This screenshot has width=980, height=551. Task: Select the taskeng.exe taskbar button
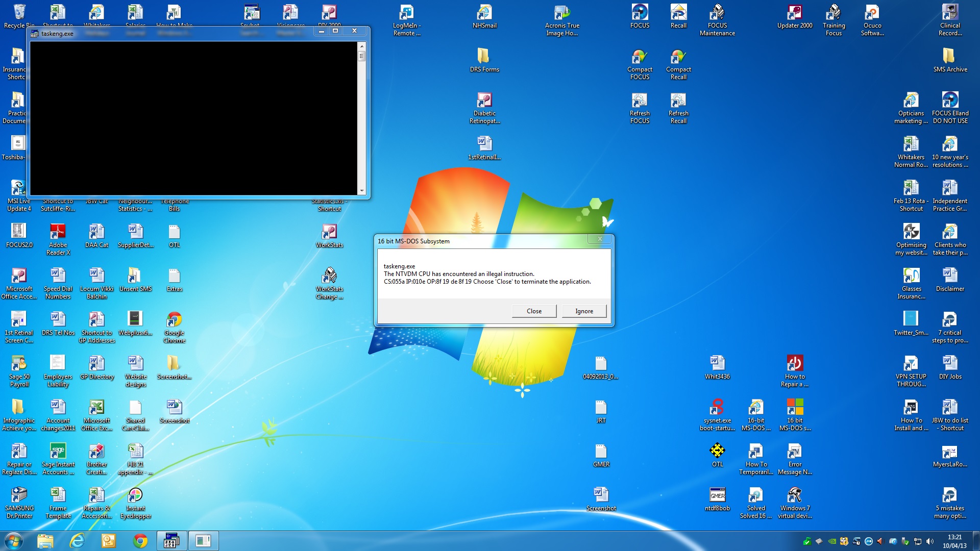point(171,541)
